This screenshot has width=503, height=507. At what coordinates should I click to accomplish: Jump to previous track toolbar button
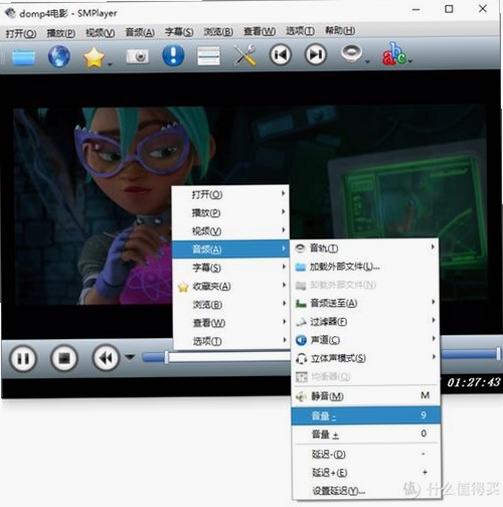click(280, 55)
